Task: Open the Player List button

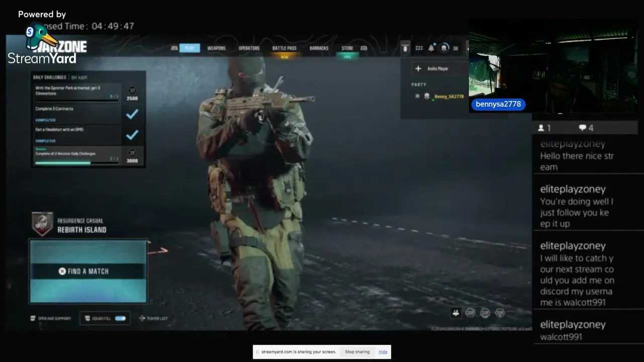Action: 153,318
